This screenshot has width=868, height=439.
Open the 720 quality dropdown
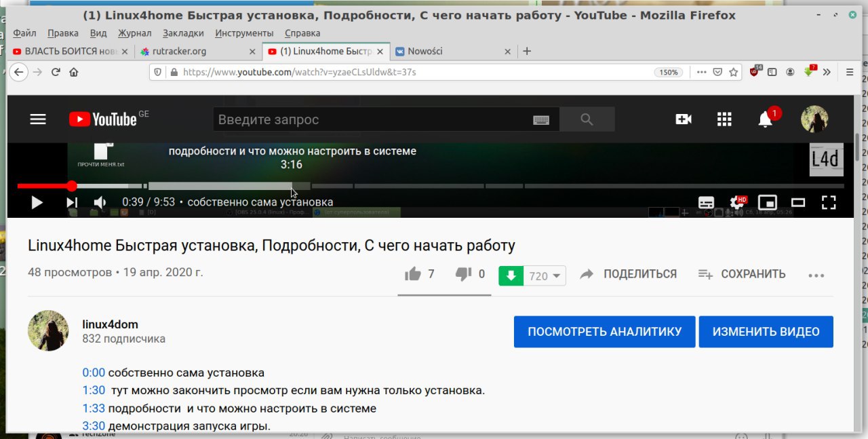pyautogui.click(x=545, y=275)
